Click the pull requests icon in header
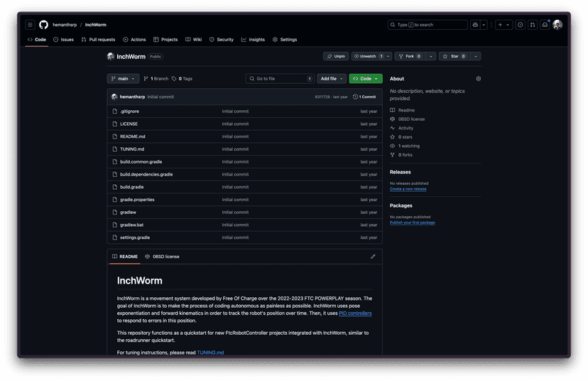The image size is (588, 381). [533, 25]
